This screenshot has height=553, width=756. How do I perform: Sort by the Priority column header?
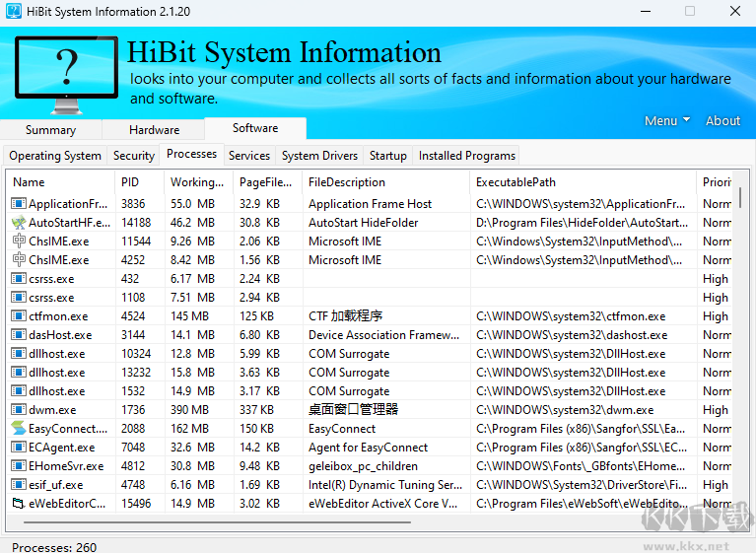715,182
